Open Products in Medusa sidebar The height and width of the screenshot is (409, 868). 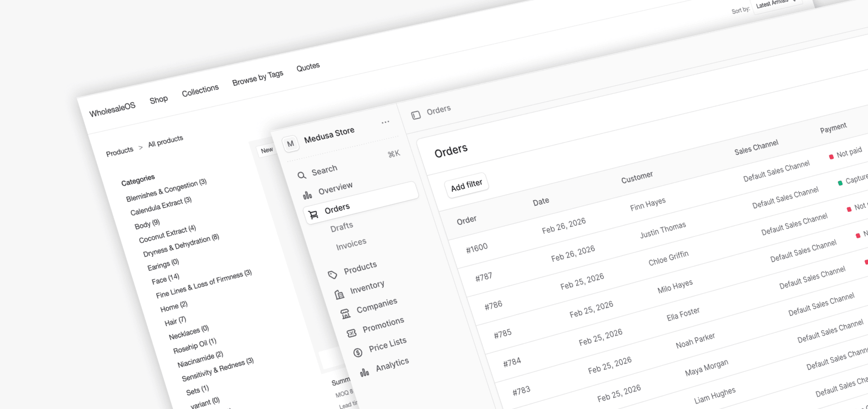(x=360, y=268)
